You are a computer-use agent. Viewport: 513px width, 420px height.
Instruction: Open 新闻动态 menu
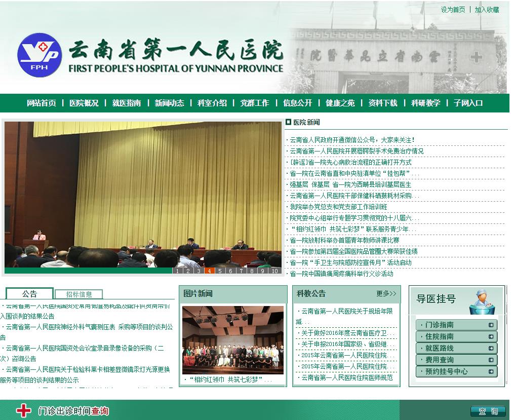pos(169,103)
